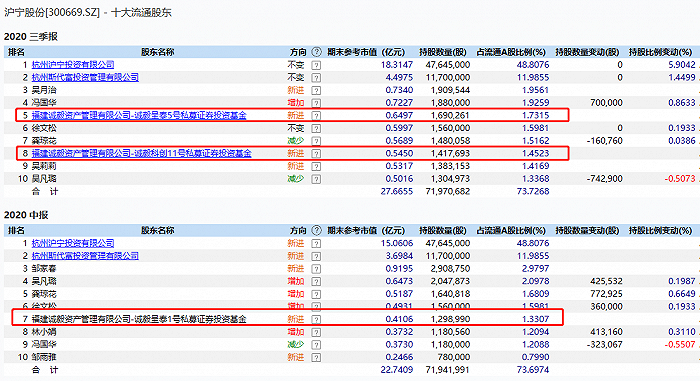The image size is (700, 381).
Task: Click the ? icon in 三季报 row 2 (4.4975)
Action: (316, 78)
